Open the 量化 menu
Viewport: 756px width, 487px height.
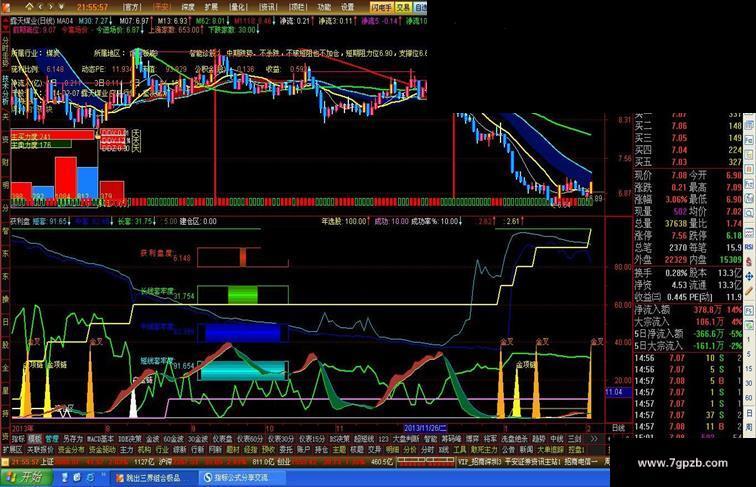[x=238, y=7]
